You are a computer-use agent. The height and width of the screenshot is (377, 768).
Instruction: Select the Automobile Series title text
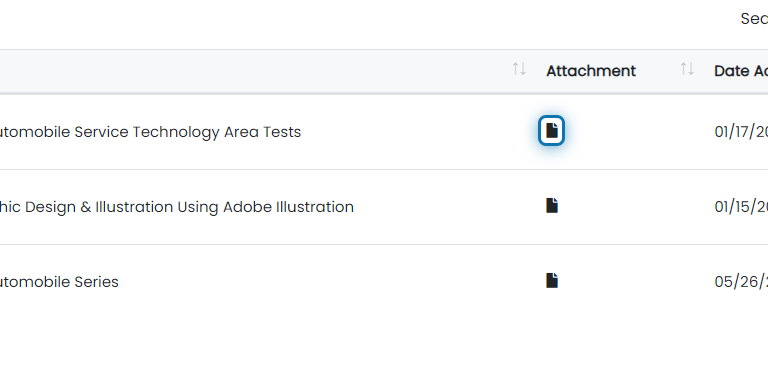pyautogui.click(x=59, y=282)
